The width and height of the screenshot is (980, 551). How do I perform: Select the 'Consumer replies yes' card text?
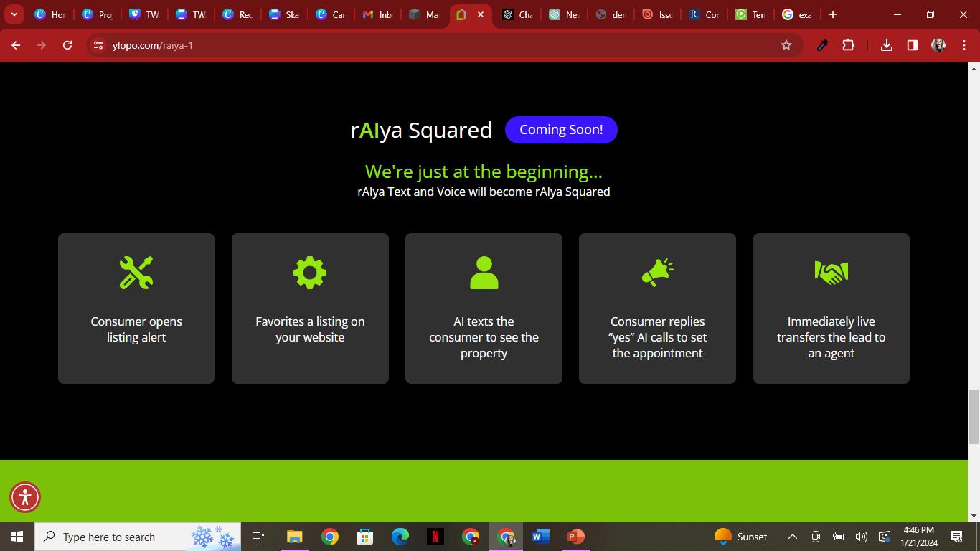tap(658, 337)
